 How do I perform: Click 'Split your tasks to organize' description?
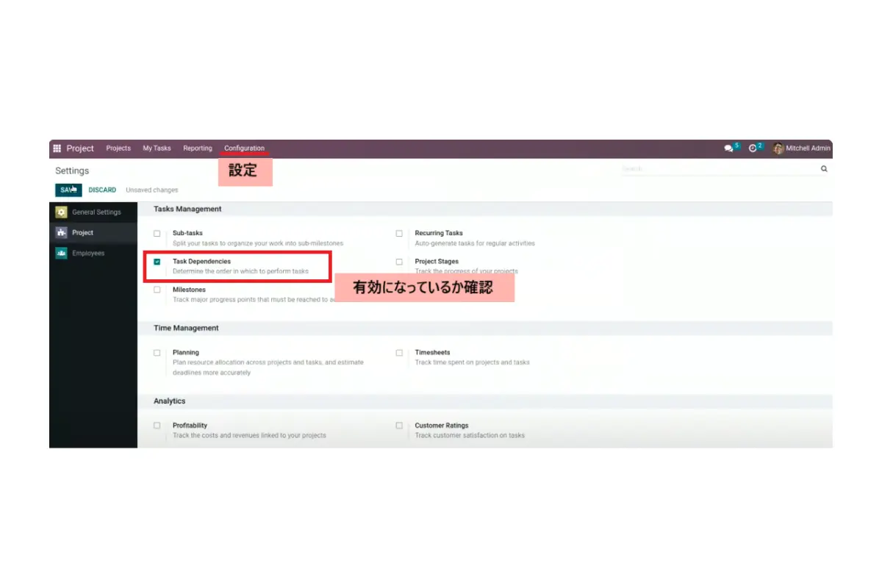click(258, 243)
